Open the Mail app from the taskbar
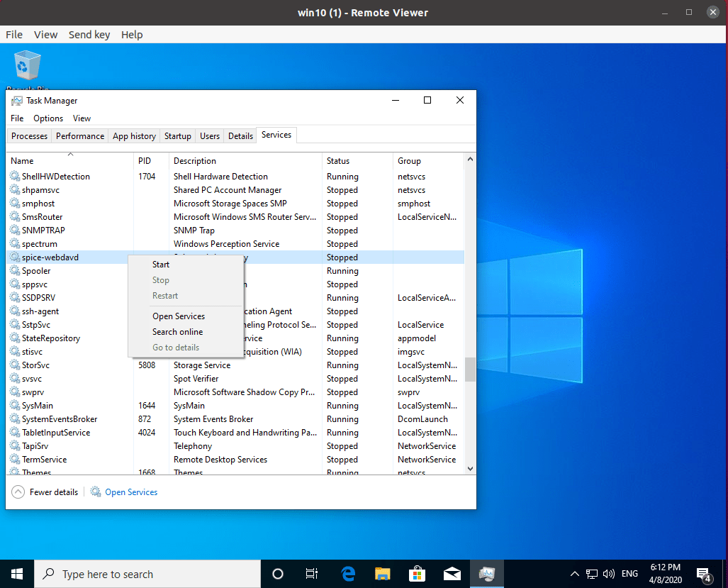Viewport: 728px width, 588px height. coord(452,574)
